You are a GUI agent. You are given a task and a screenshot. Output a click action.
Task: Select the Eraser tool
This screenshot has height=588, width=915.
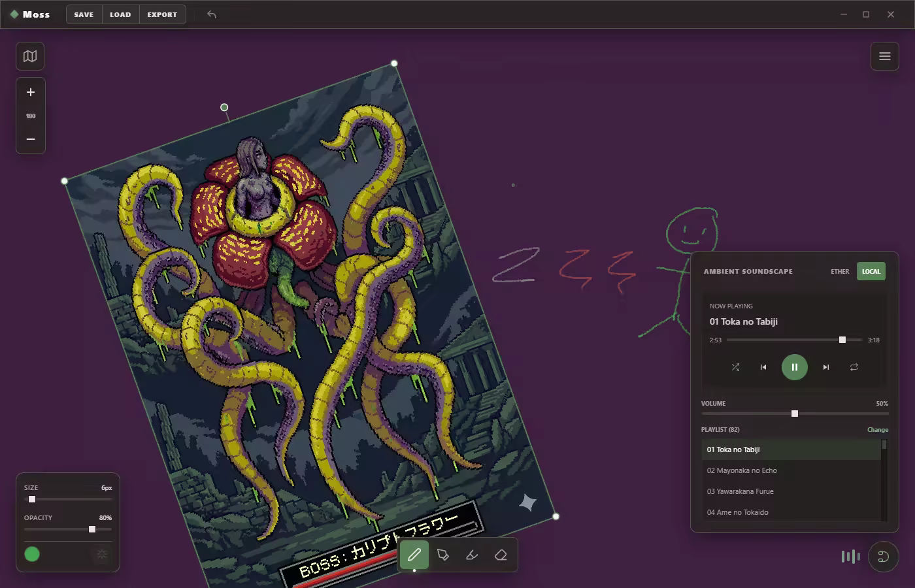tap(501, 554)
